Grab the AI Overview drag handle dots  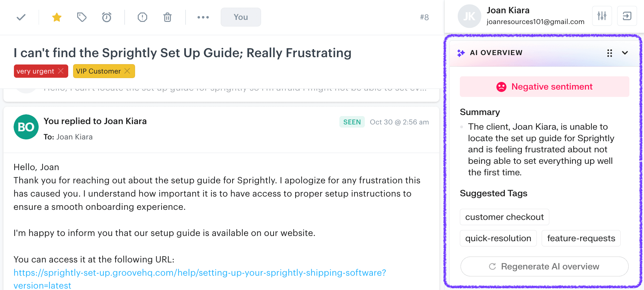coord(610,53)
